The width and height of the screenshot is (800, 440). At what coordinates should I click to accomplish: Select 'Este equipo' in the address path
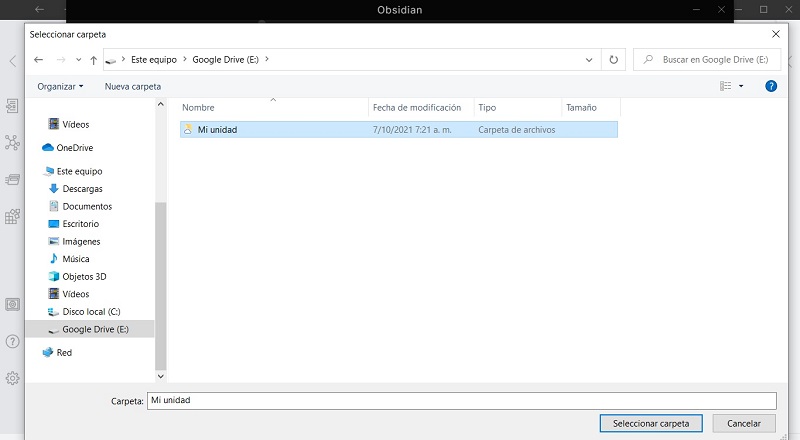(x=154, y=60)
